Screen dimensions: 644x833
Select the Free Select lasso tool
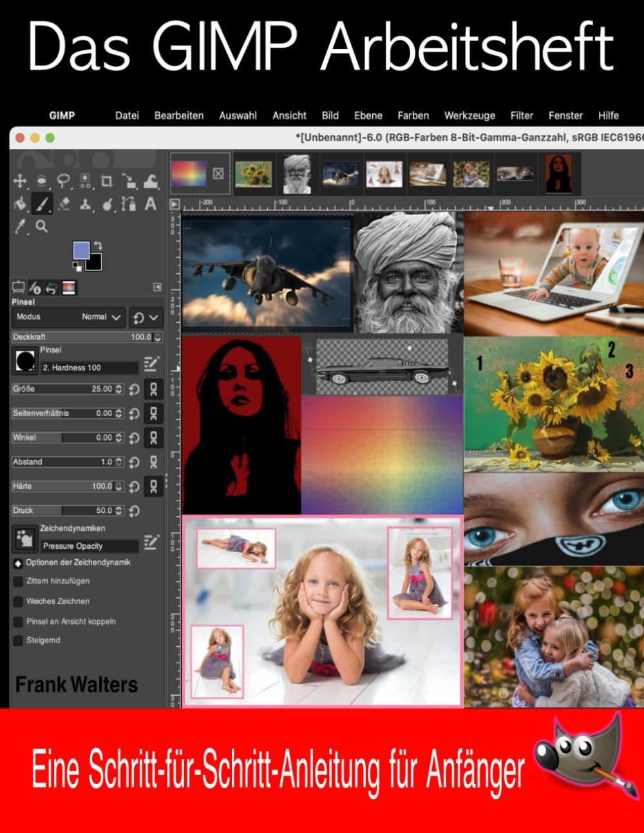tap(63, 180)
